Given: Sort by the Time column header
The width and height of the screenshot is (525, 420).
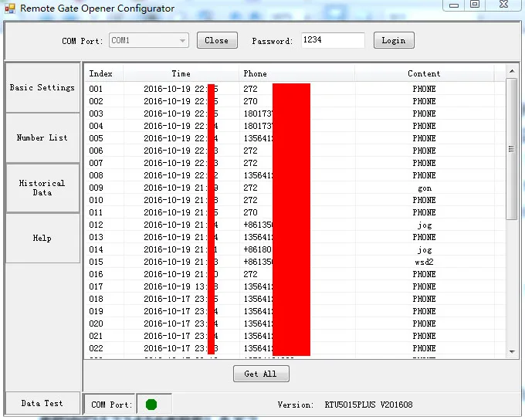Looking at the screenshot, I should [181, 73].
